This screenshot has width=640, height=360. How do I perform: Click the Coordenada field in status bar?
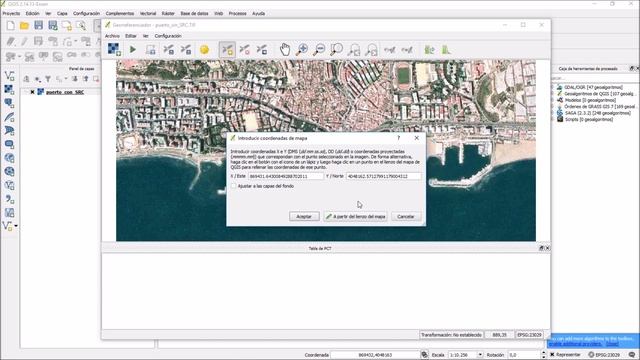point(375,355)
